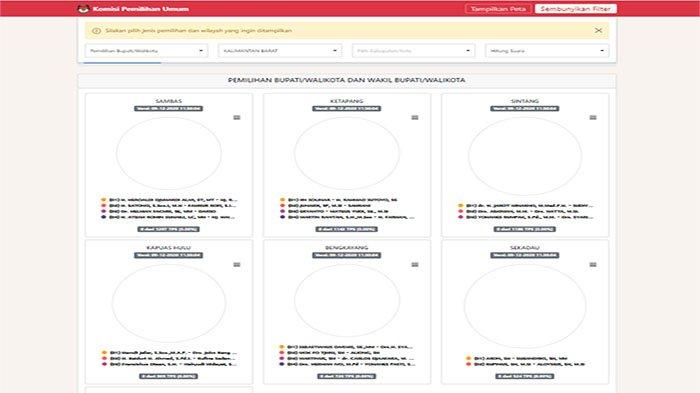Image resolution: width=700 pixels, height=393 pixels.
Task: Click the empty pie chart for BENGKAYANG
Action: click(x=347, y=300)
